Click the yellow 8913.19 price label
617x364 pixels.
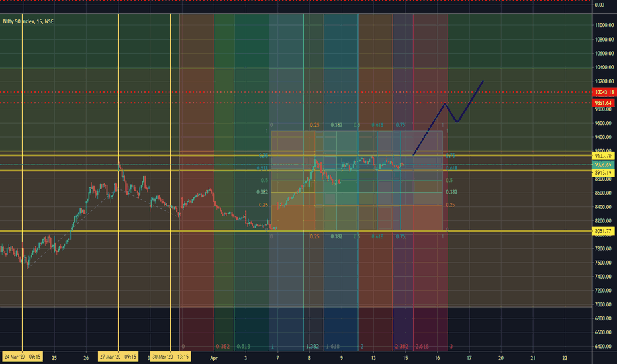click(604, 173)
